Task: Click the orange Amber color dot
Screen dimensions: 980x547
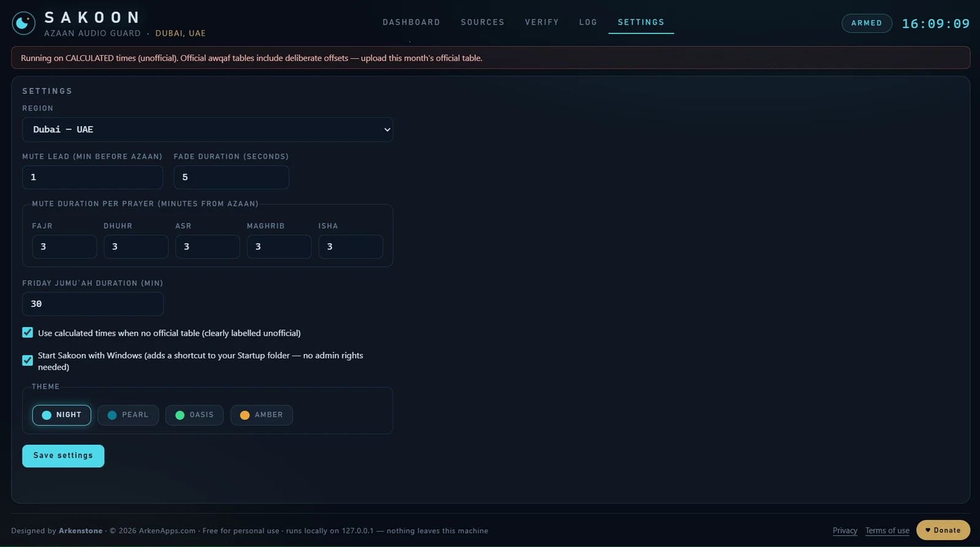Action: (x=245, y=415)
